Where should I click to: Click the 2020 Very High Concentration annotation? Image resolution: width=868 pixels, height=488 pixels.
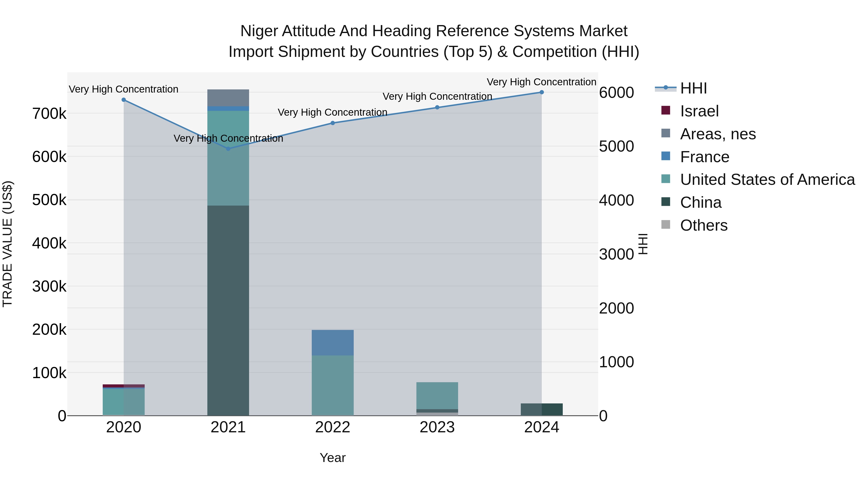[x=124, y=89]
